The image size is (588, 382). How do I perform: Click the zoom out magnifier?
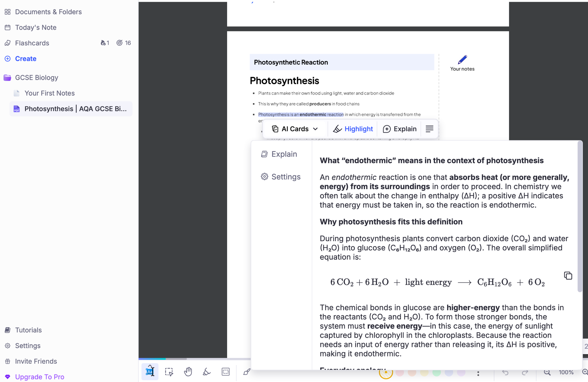547,373
